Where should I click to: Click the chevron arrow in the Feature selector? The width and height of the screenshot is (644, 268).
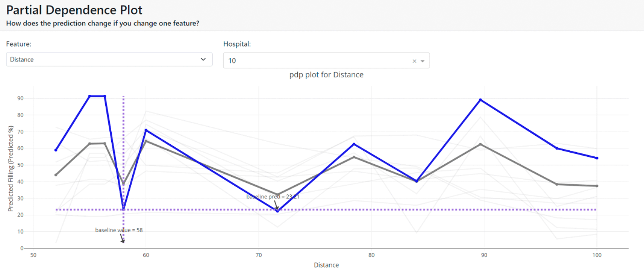pyautogui.click(x=203, y=59)
